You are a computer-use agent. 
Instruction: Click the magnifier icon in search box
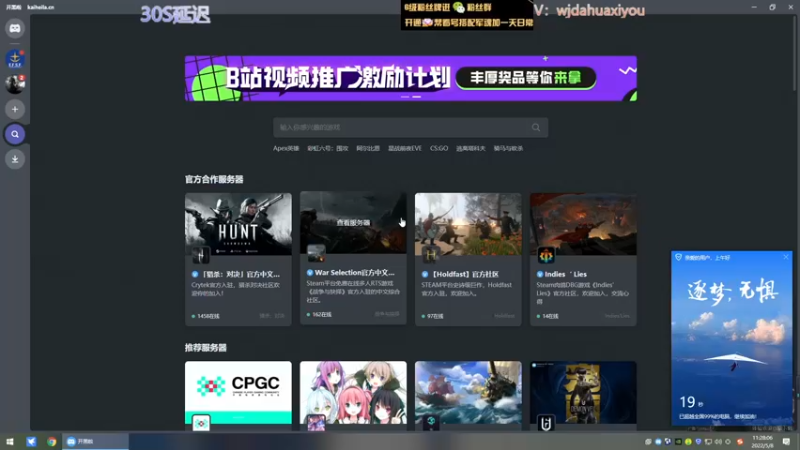tap(536, 128)
